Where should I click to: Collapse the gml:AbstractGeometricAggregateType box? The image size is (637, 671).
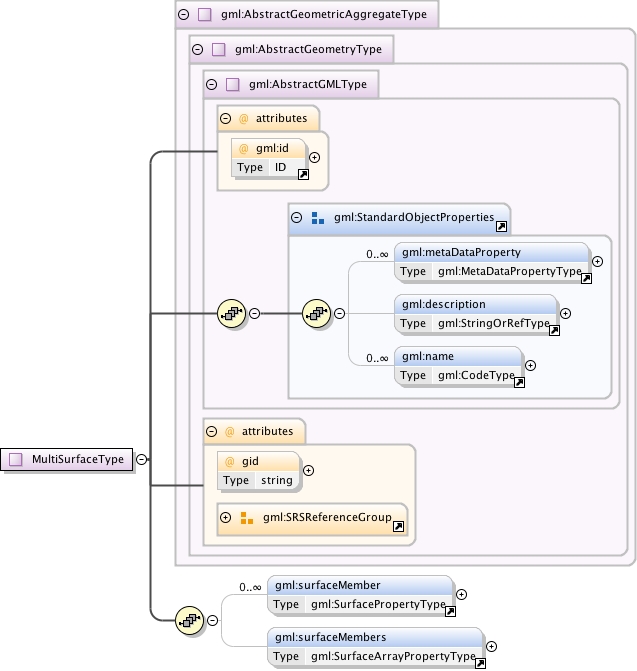coord(184,15)
